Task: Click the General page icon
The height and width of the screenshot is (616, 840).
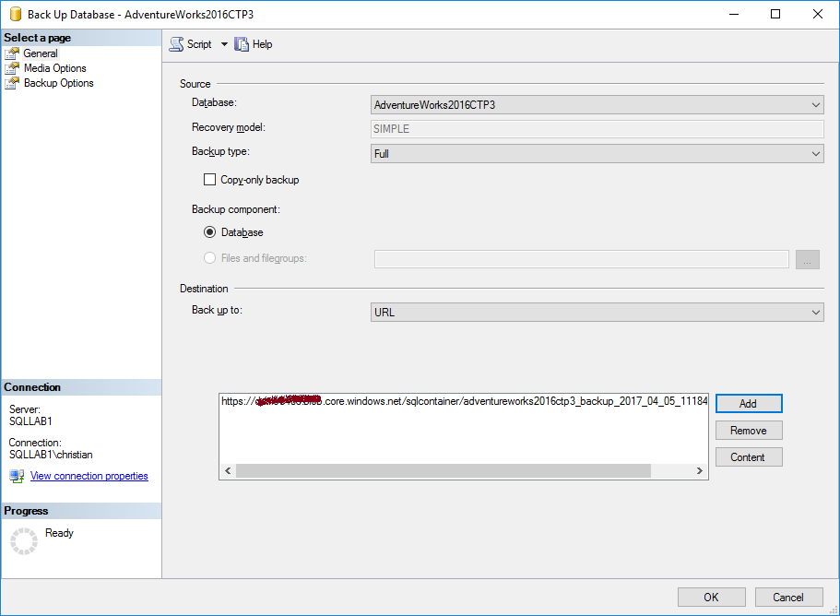Action: (12, 53)
